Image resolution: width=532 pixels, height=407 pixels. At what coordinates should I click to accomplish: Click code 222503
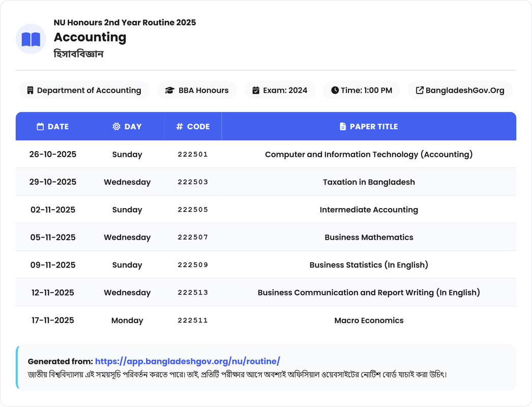pyautogui.click(x=193, y=182)
